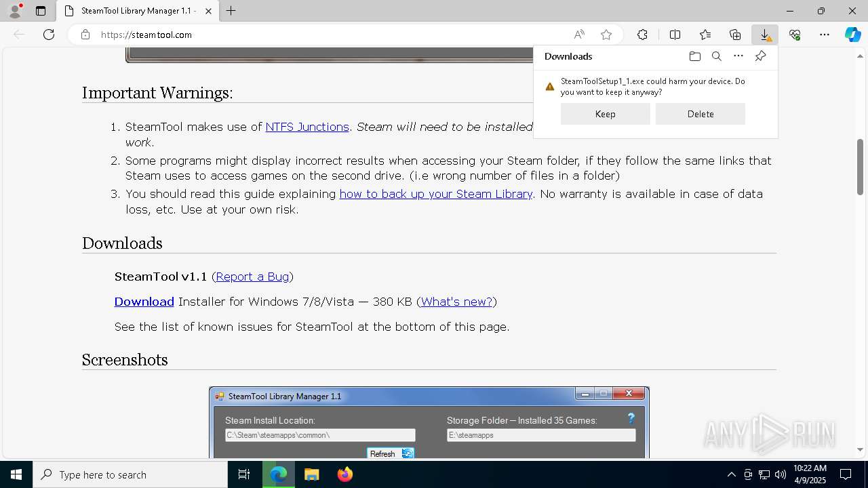Open Read aloud icon in address bar

579,35
